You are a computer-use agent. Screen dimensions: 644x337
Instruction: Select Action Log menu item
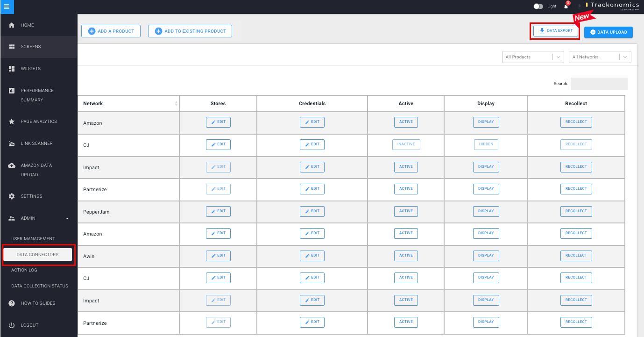pyautogui.click(x=24, y=270)
